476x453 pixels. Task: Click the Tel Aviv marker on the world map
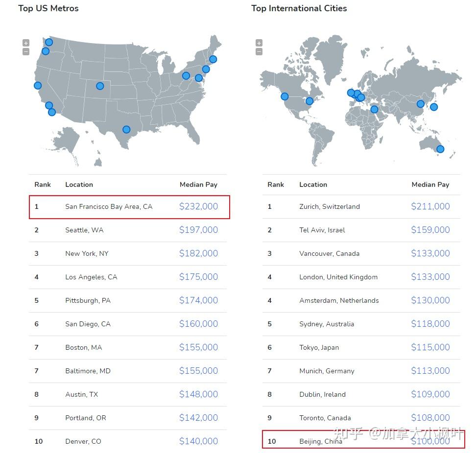click(x=374, y=110)
